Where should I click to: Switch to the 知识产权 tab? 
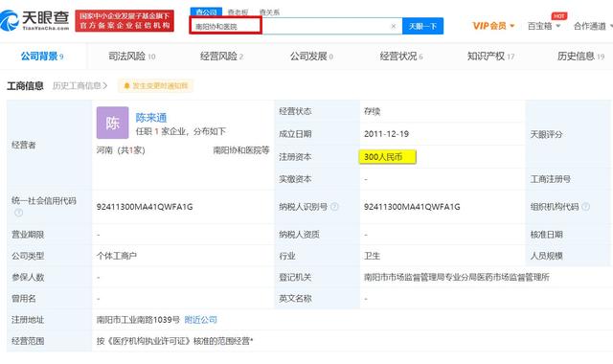(x=491, y=57)
